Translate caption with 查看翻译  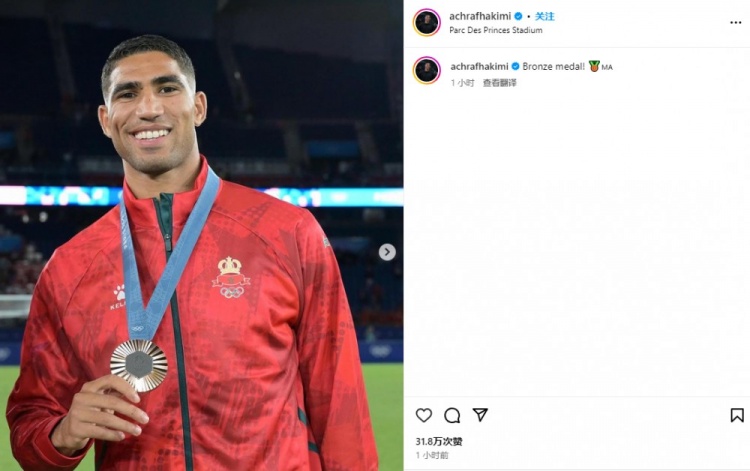click(499, 83)
